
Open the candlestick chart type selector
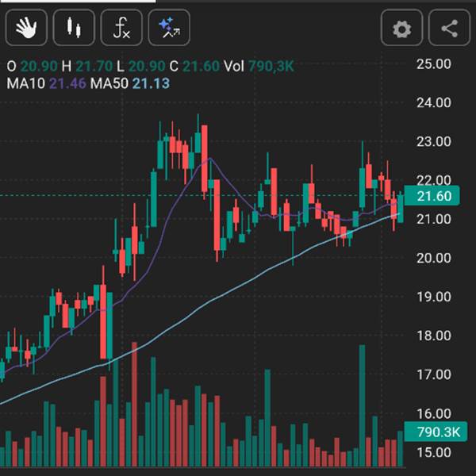pos(74,28)
